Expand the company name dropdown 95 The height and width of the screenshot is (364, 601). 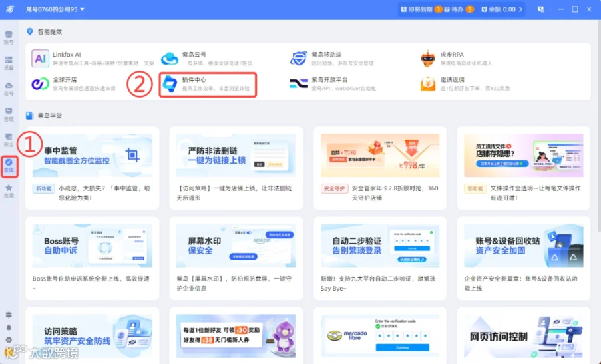(x=55, y=9)
